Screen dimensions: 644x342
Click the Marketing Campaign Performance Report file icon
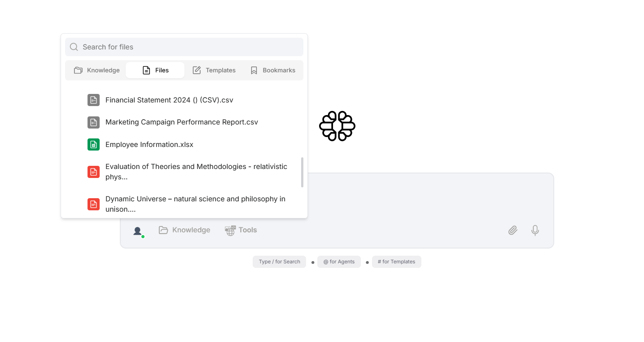tap(93, 122)
